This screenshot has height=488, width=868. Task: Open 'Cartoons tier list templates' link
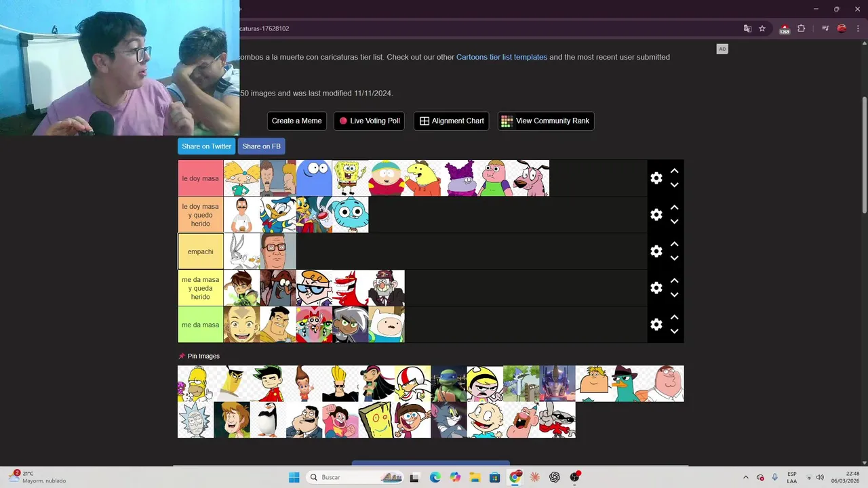[x=502, y=57]
